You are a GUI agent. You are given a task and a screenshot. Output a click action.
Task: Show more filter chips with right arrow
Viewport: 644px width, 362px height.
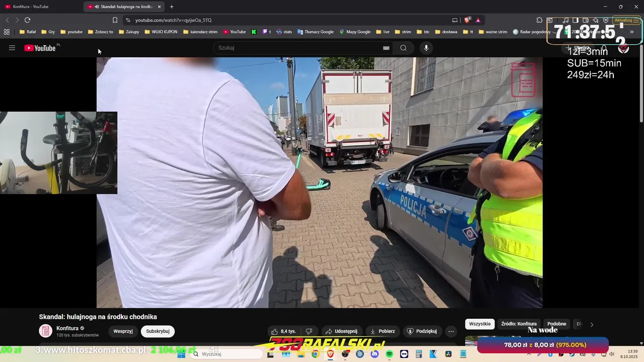592,324
